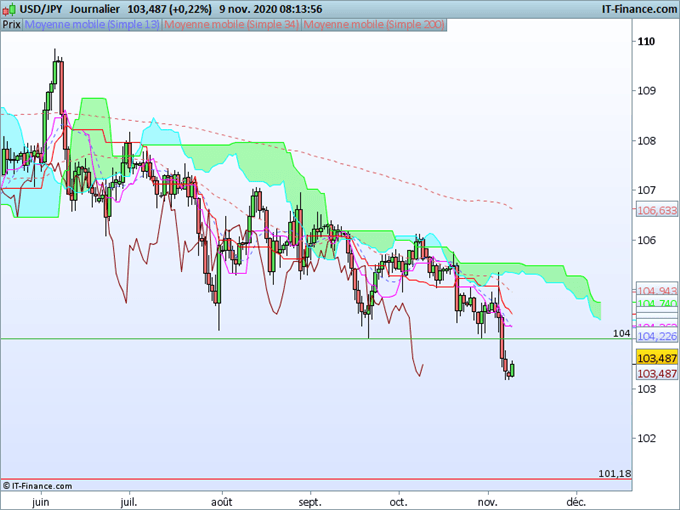Click the déc. month label on time axis
This screenshot has height=510, width=680.
577,502
